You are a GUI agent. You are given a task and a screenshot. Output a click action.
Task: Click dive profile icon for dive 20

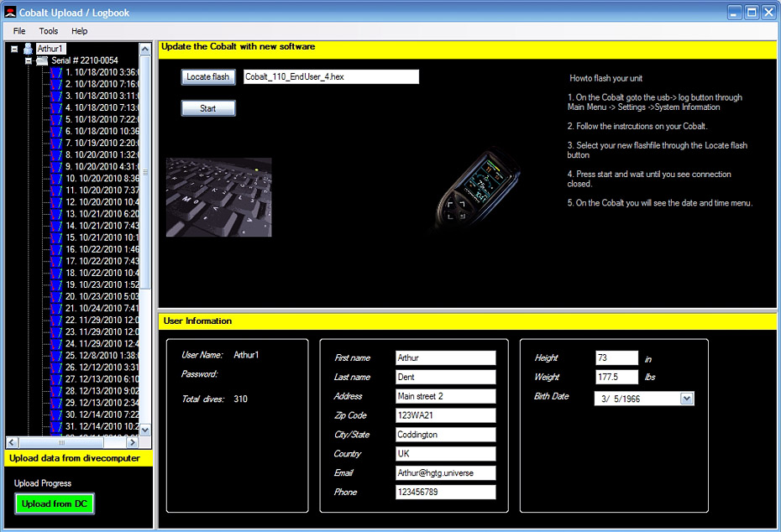(56, 296)
